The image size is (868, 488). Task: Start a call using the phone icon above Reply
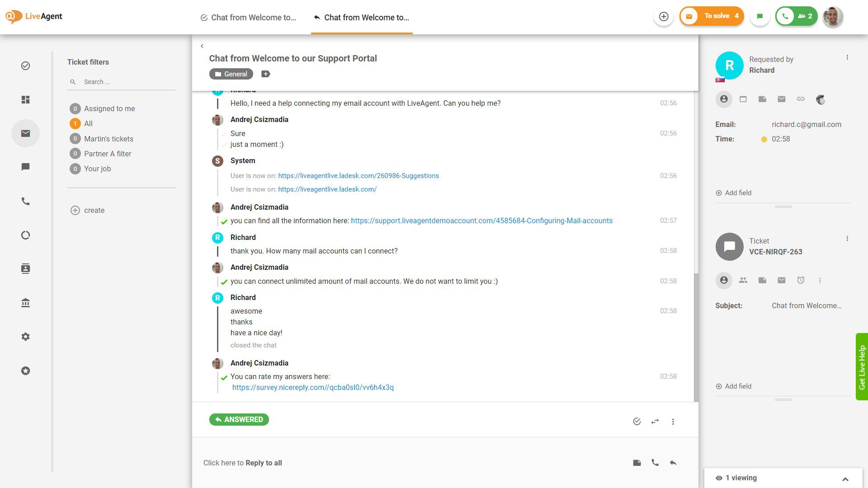pyautogui.click(x=655, y=463)
